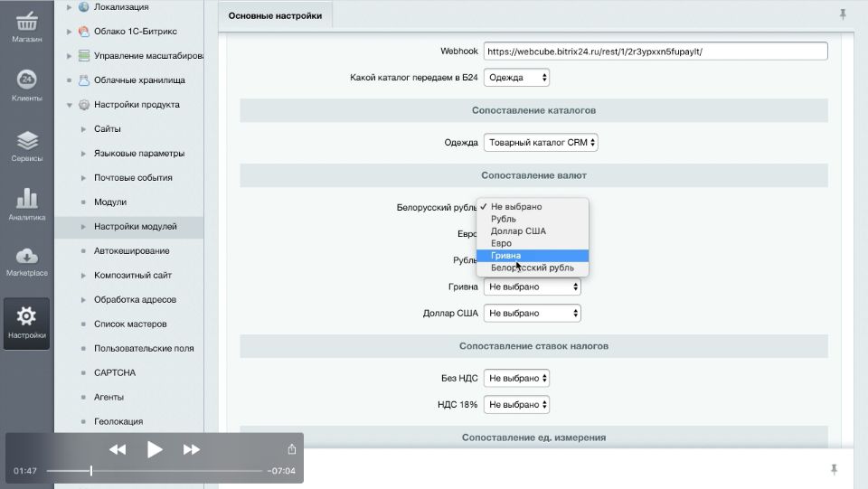This screenshot has height=489, width=868.
Task: Expand the Настройки продукта tree node
Action: (x=70, y=105)
